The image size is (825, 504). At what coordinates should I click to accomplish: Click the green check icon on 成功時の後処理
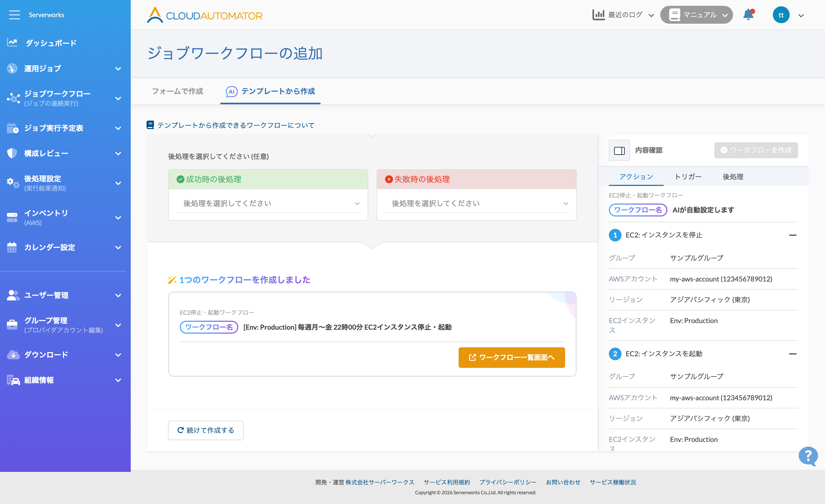[x=181, y=179]
